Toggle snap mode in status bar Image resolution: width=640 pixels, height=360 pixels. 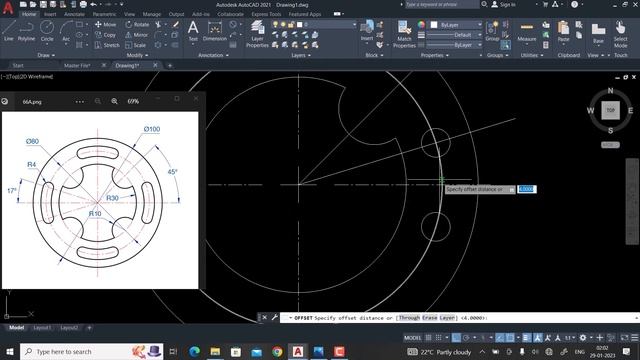coord(438,338)
